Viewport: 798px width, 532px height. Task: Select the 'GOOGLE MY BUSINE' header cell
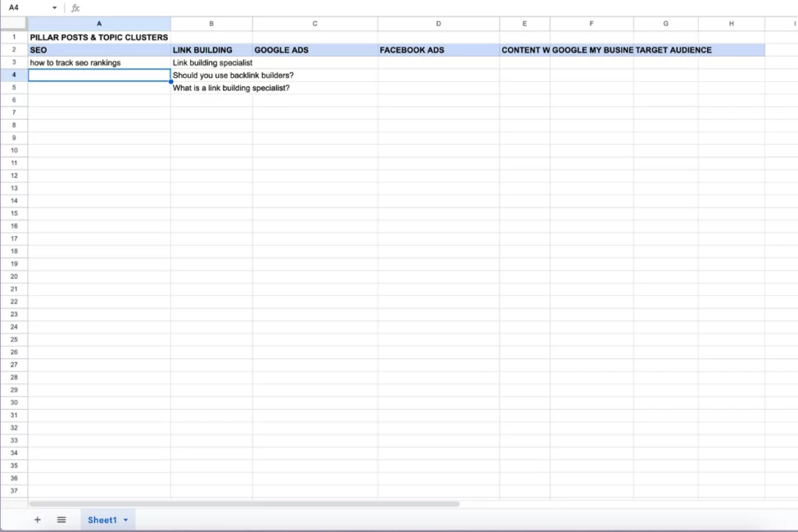(591, 50)
